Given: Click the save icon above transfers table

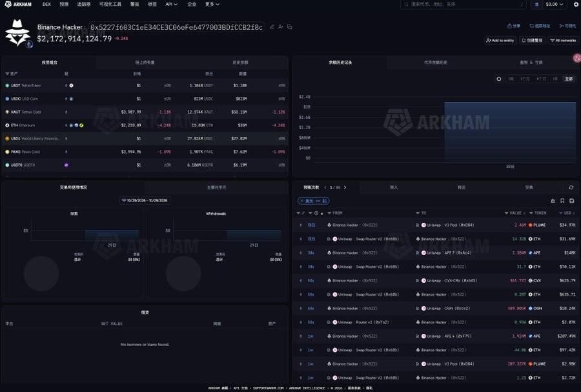Looking at the screenshot, I should click(x=572, y=201).
